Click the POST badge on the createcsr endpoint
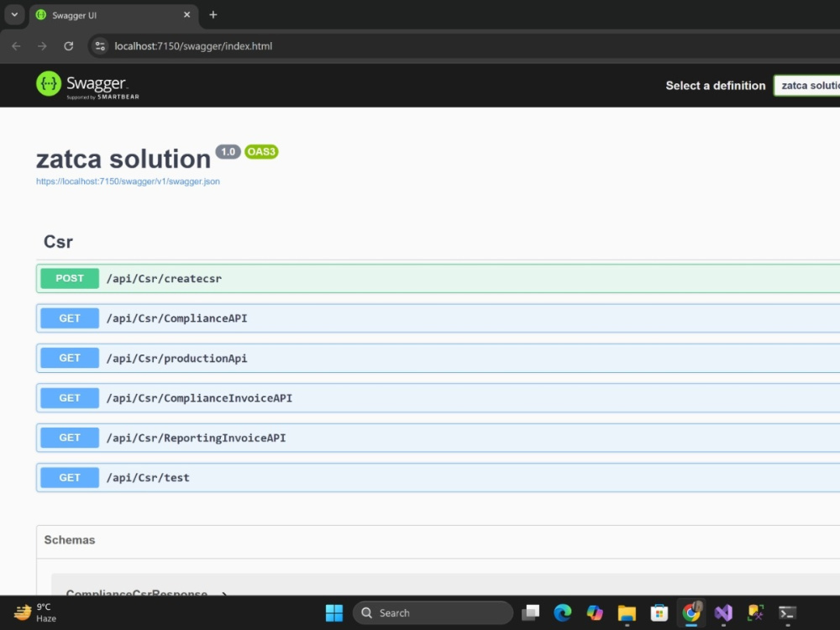The height and width of the screenshot is (630, 840). click(x=68, y=278)
